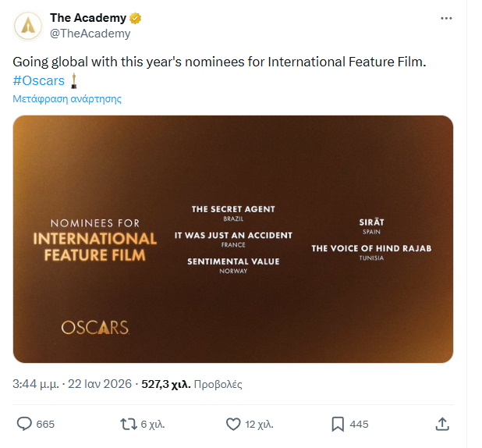
Task: Click the 6 χιλ. reposts count
Action: point(153,424)
